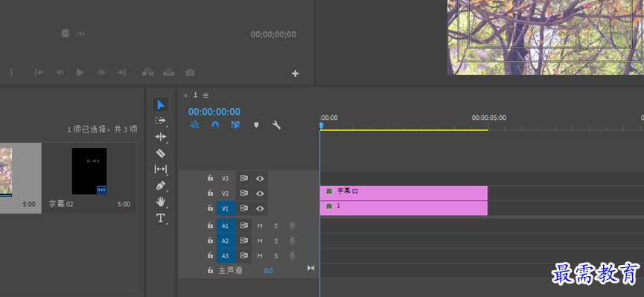Target the A3 audio track
The image size is (644, 297).
click(x=225, y=255)
